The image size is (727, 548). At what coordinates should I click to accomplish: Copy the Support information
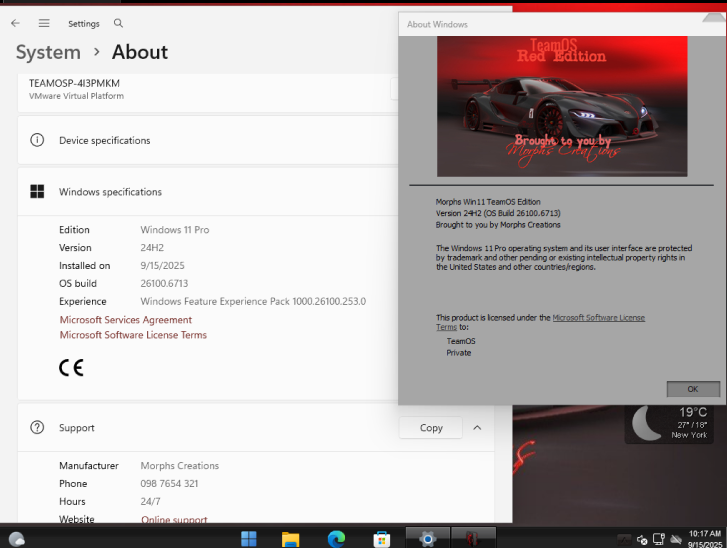(431, 427)
